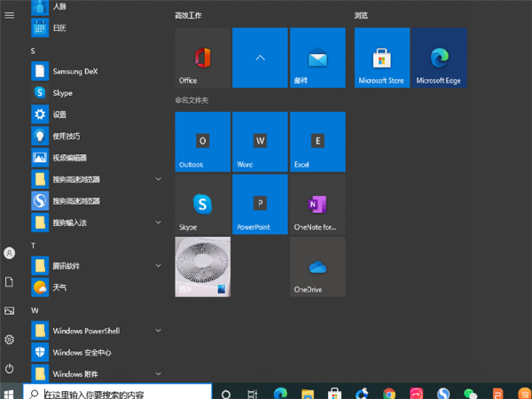Open Samsung DeX in the app list
The height and width of the screenshot is (399, 532).
[x=97, y=71]
